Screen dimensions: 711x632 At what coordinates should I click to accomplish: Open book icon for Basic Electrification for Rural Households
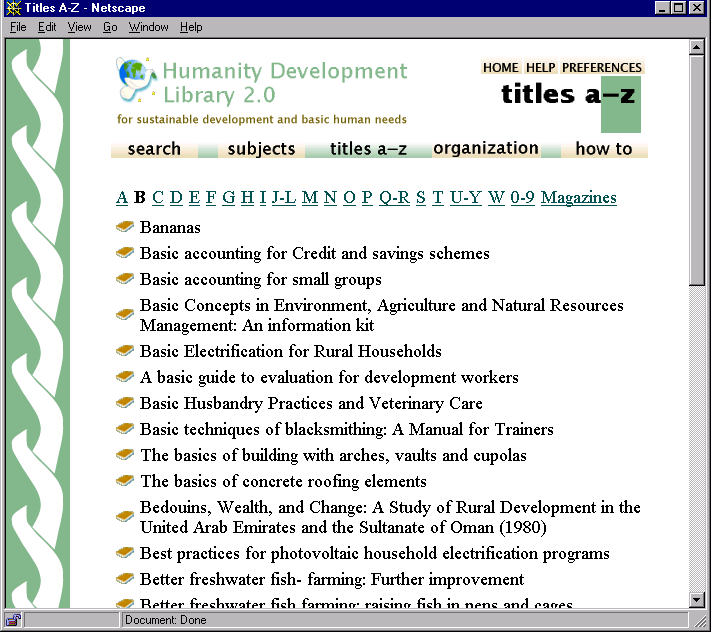point(125,352)
